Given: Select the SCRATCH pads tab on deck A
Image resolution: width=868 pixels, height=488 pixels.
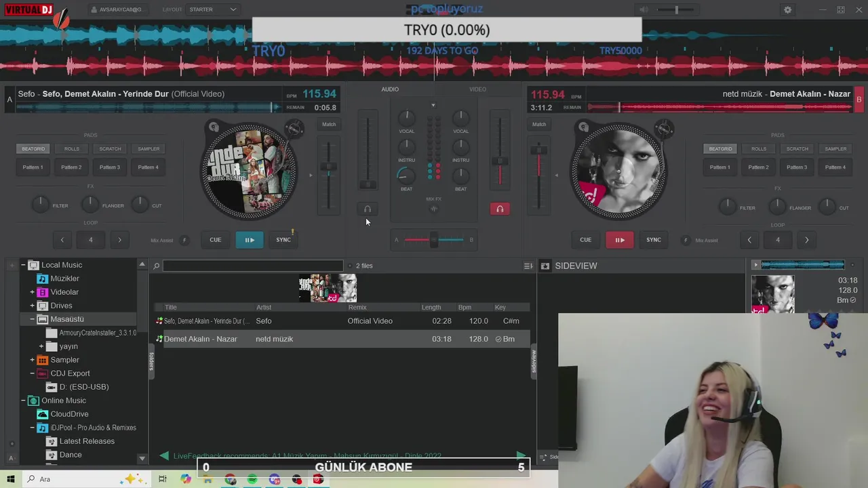Looking at the screenshot, I should click(110, 149).
